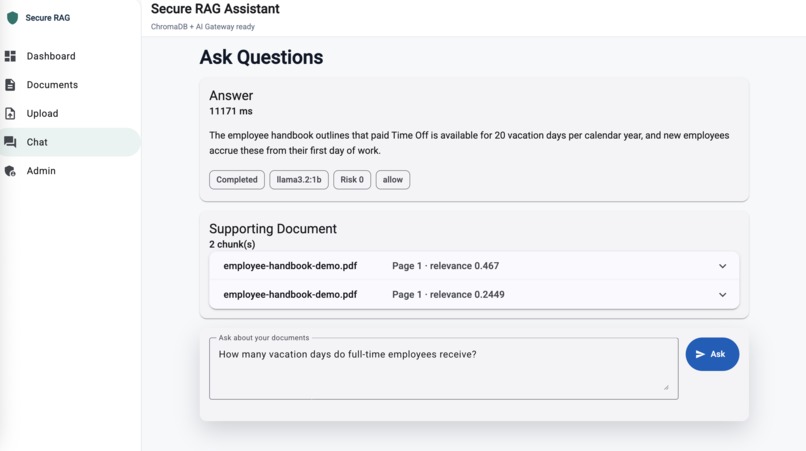Click the Answer heading
This screenshot has height=451, width=806.
(x=231, y=96)
